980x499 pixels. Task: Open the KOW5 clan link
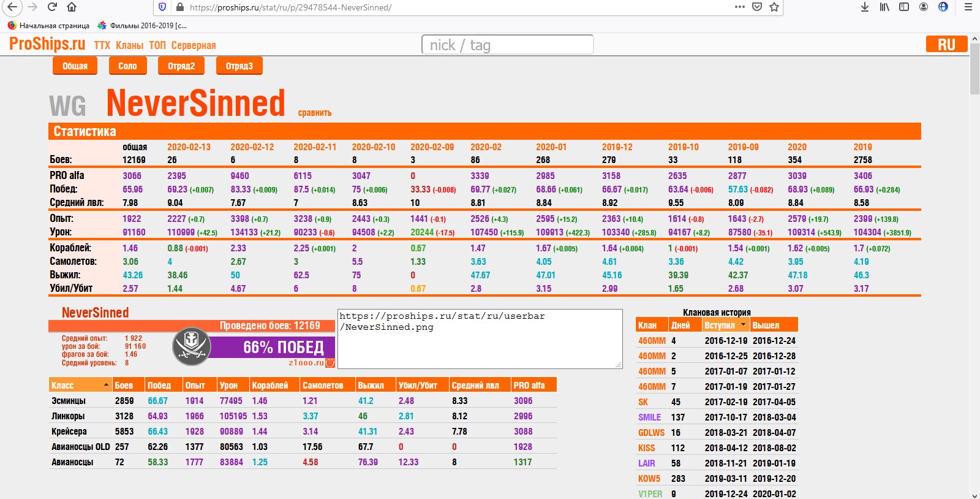(649, 479)
